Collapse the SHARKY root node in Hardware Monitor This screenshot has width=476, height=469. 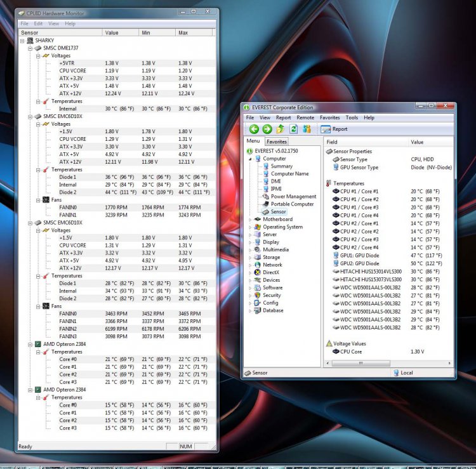[x=22, y=41]
